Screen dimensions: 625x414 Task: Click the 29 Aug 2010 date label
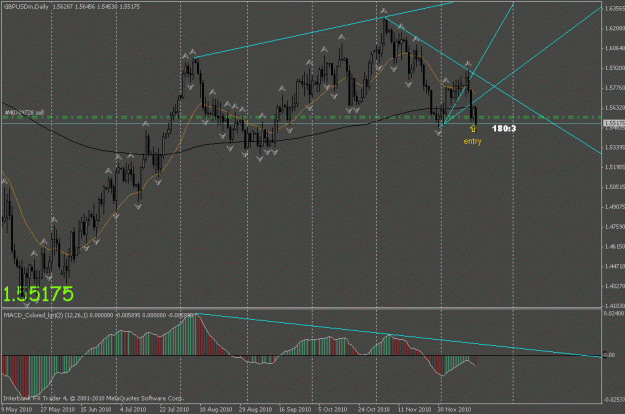click(255, 410)
